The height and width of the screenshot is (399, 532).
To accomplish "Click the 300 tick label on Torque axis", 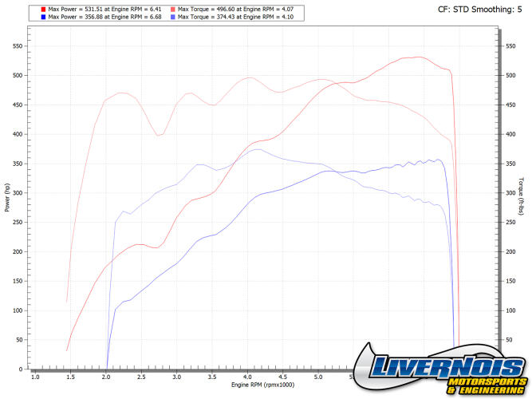I will (510, 193).
